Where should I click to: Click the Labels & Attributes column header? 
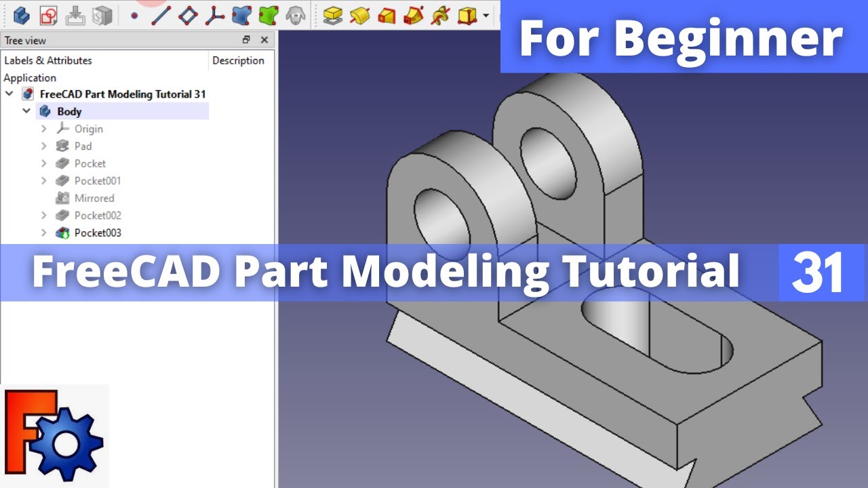pos(48,60)
